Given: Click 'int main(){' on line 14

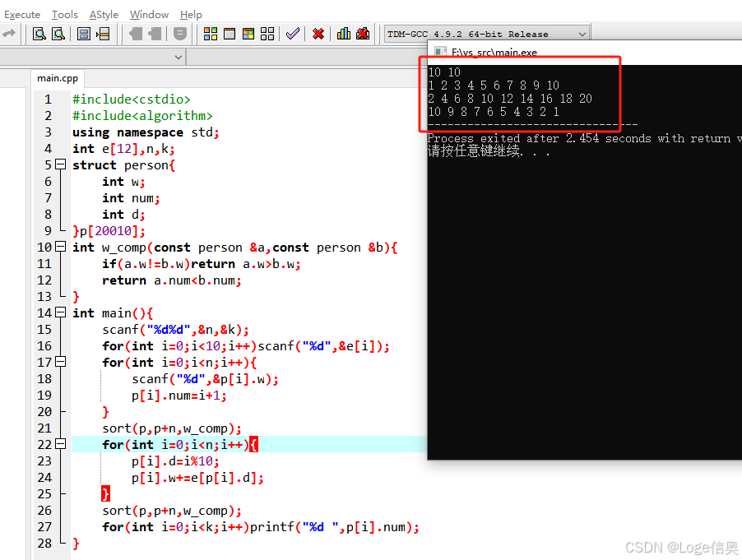Looking at the screenshot, I should pyautogui.click(x=113, y=313).
